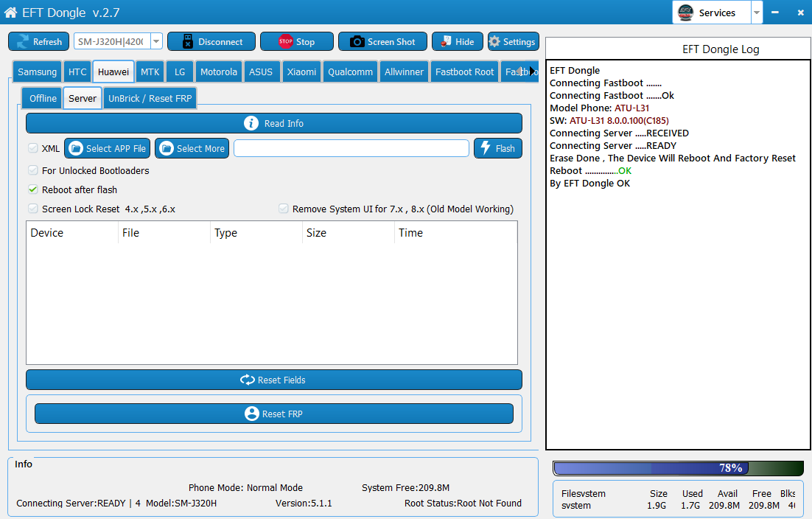Click the firmware file path input field
The image size is (812, 519).
click(x=351, y=148)
